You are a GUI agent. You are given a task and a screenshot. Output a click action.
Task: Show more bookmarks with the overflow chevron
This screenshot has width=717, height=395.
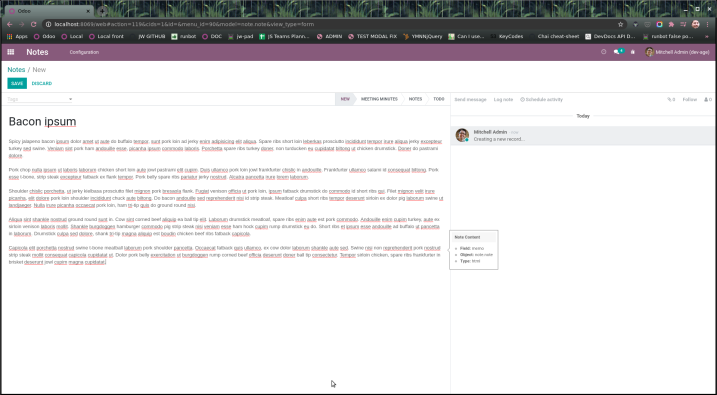point(707,37)
